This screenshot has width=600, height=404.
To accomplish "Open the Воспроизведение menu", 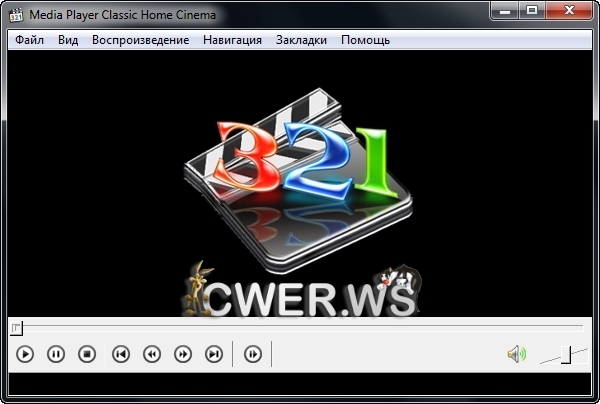I will [141, 40].
